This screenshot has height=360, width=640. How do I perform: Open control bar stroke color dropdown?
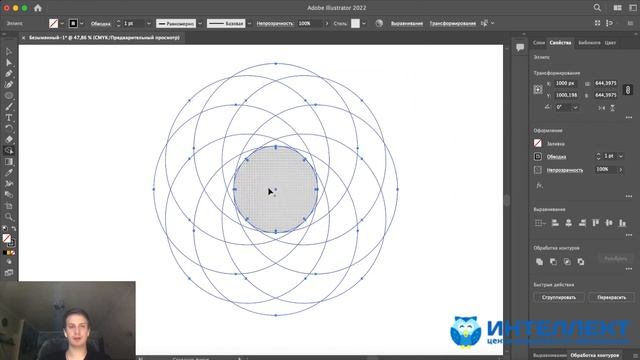(82, 24)
